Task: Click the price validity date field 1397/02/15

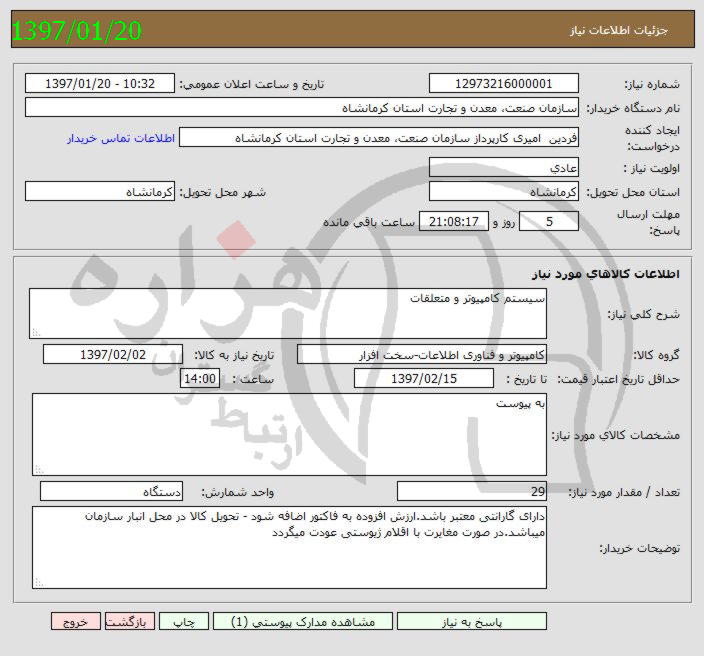Action: tap(424, 378)
